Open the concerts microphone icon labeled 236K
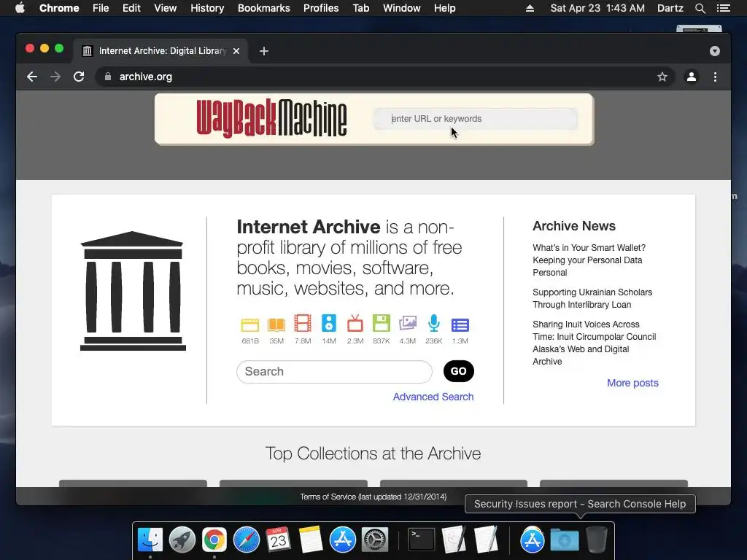The image size is (747, 560). click(433, 323)
